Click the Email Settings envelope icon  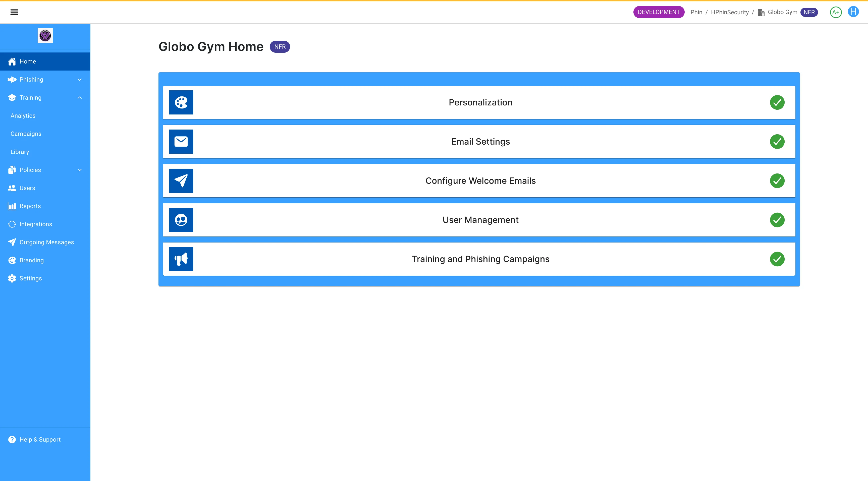(181, 142)
